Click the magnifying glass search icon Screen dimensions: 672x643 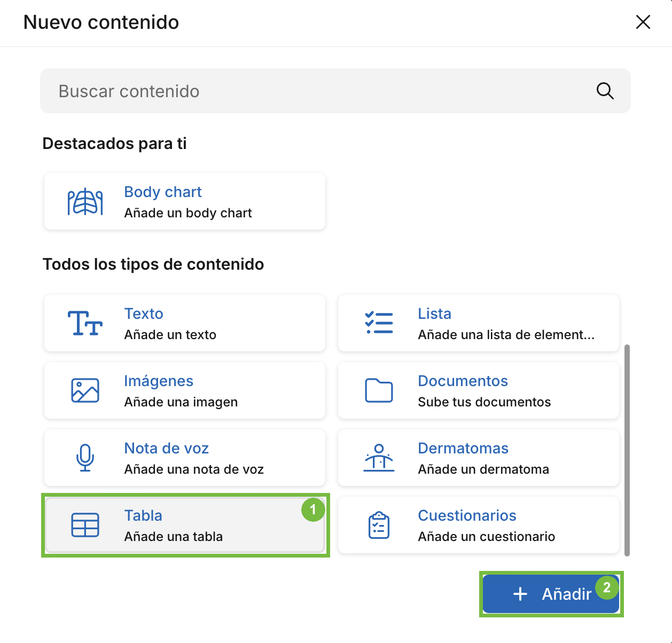coord(605,91)
